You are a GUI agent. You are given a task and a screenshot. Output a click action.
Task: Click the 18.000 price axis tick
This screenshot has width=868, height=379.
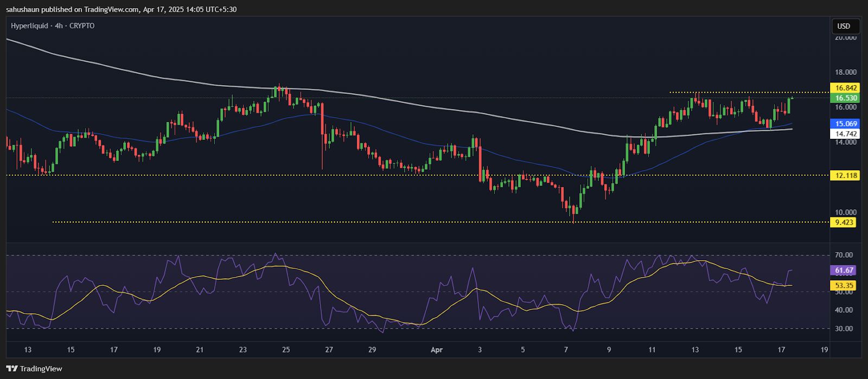(x=846, y=72)
